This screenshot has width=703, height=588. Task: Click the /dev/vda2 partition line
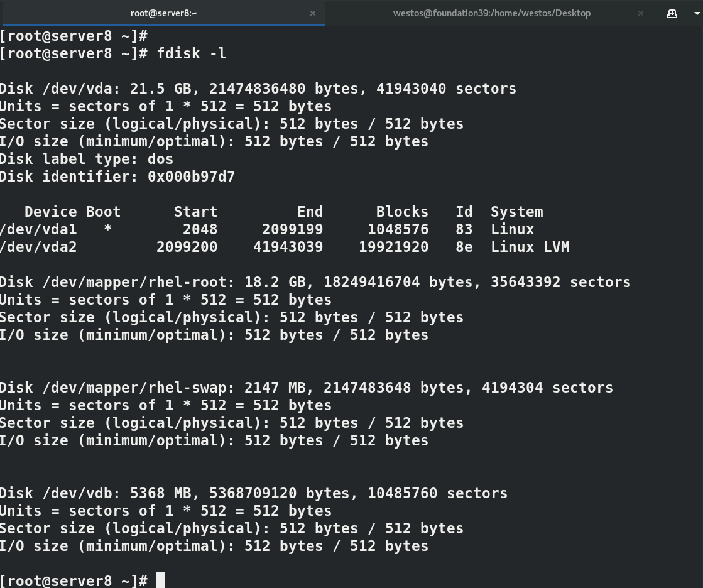(38, 247)
